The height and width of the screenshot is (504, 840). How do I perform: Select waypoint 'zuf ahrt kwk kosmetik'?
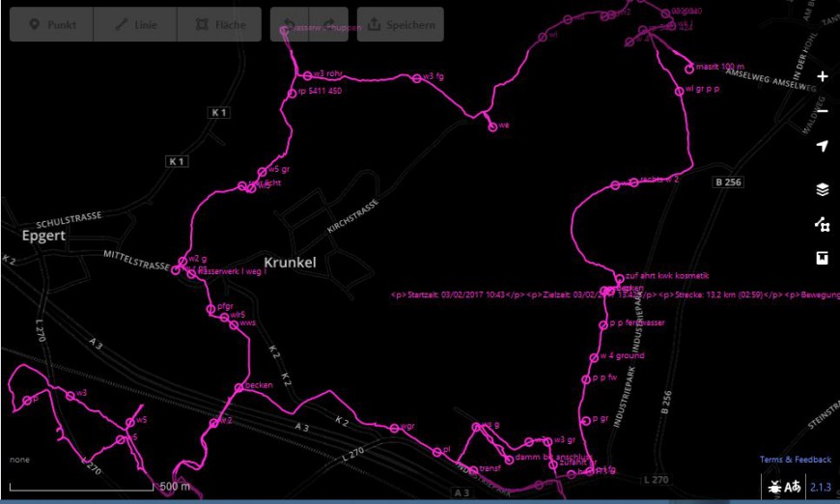coord(619,278)
